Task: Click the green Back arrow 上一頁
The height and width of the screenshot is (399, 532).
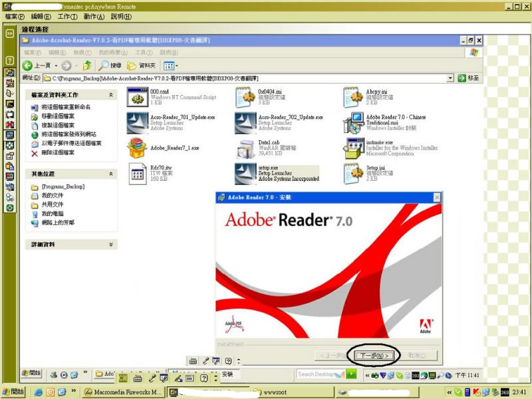Action: coord(37,65)
